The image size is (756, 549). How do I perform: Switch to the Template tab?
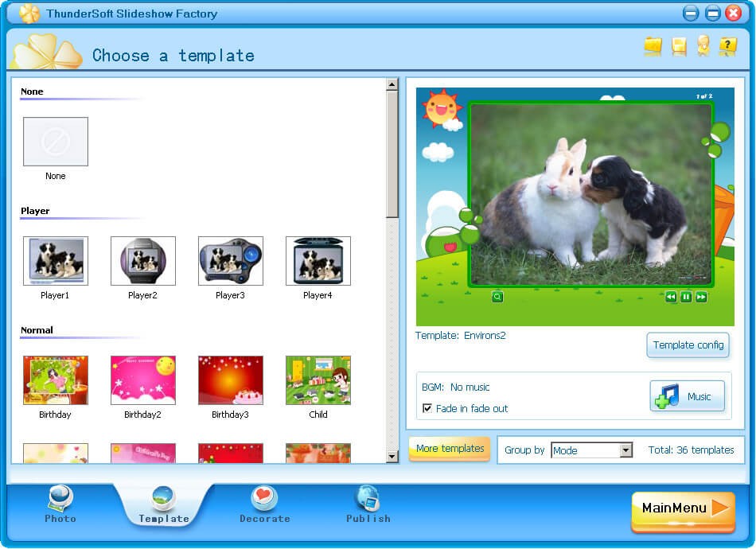coord(162,501)
